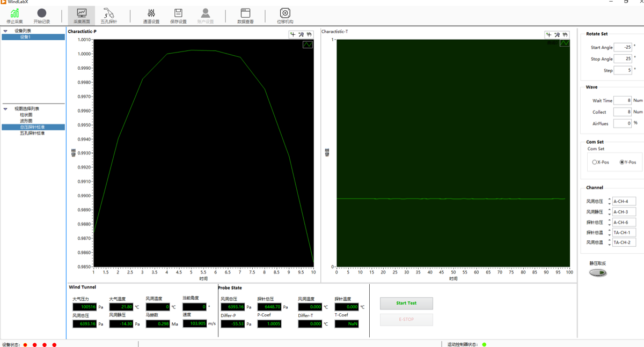Click the 风洞总压 channel stepper arrows

[609, 202]
